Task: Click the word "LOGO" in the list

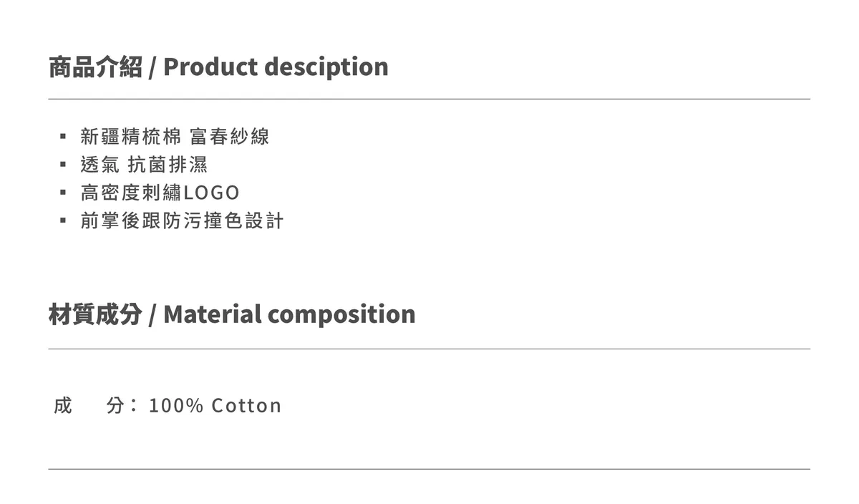Action: click(211, 193)
